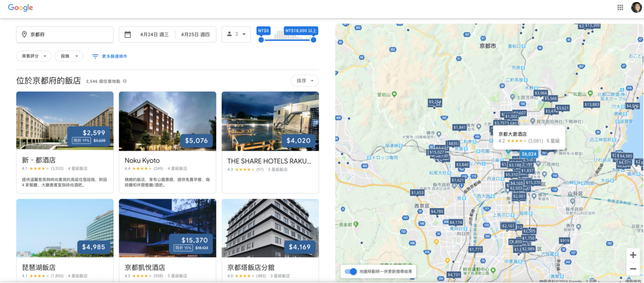The height and width of the screenshot is (283, 644).
Task: Open the account profile avatar
Action: point(636,8)
